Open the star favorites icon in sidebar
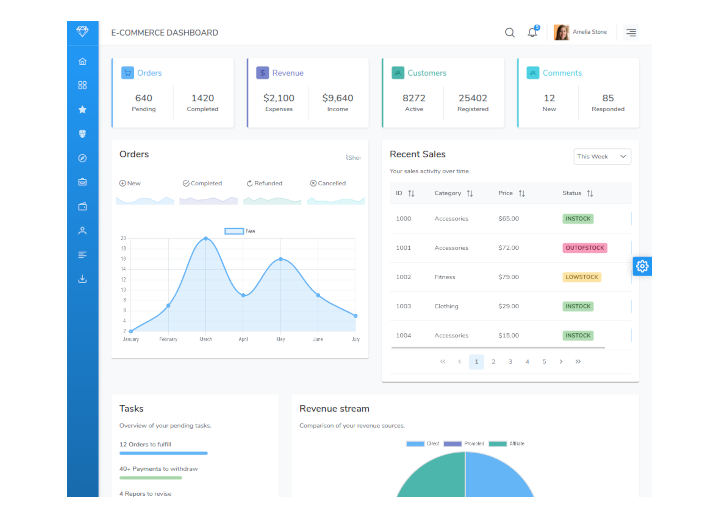The image size is (720, 520). tap(82, 109)
